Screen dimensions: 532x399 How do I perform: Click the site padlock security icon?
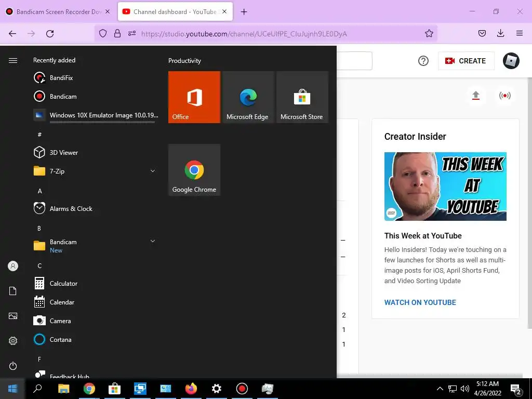[x=117, y=33]
